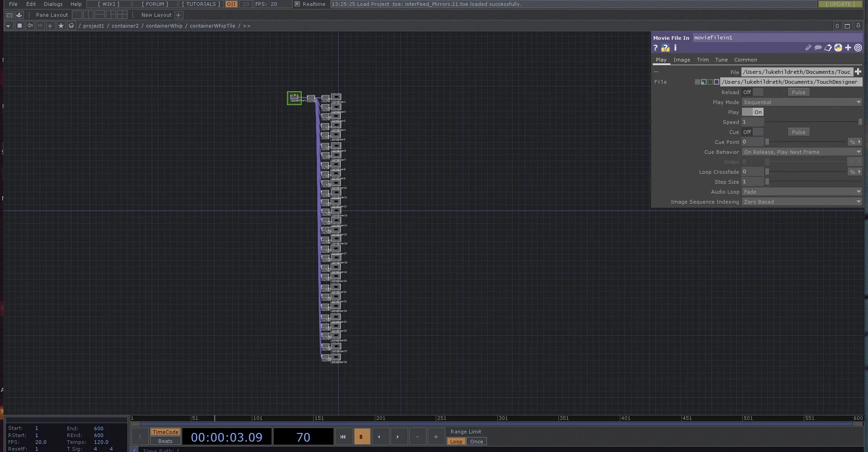868x452 pixels.
Task: Expand path bar with >> chevrons
Action: 247,26
